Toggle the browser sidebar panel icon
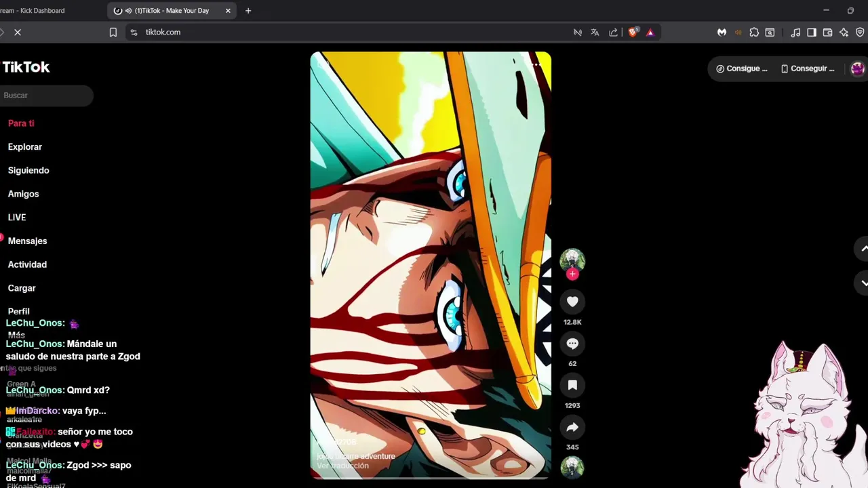Viewport: 868px width, 488px height. click(x=812, y=32)
